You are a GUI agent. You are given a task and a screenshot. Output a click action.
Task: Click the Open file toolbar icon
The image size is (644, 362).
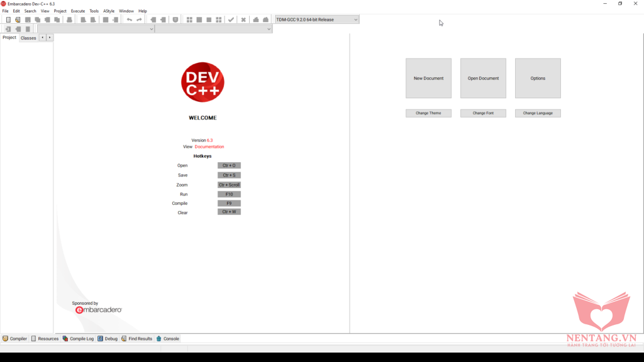[18, 19]
